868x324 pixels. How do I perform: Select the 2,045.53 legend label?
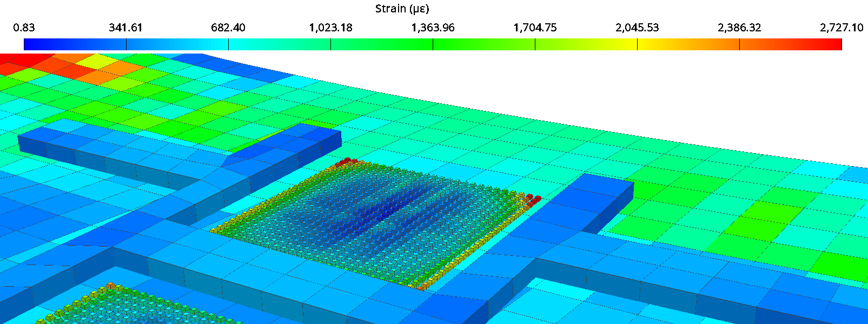(x=637, y=28)
